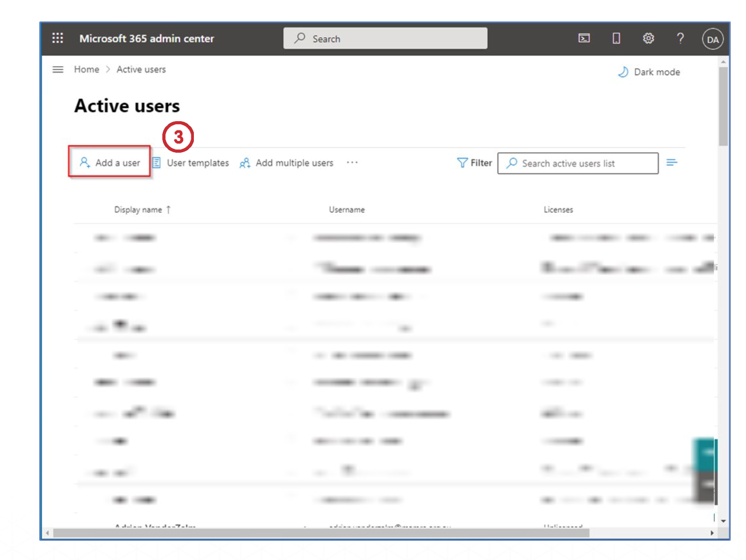This screenshot has height=560, width=746.
Task: Go to Home breadcrumb
Action: click(87, 69)
